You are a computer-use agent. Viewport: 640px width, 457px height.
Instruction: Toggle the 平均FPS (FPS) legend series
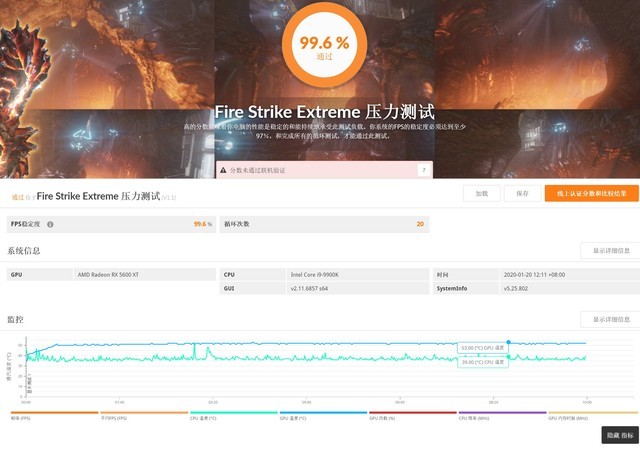[144, 416]
